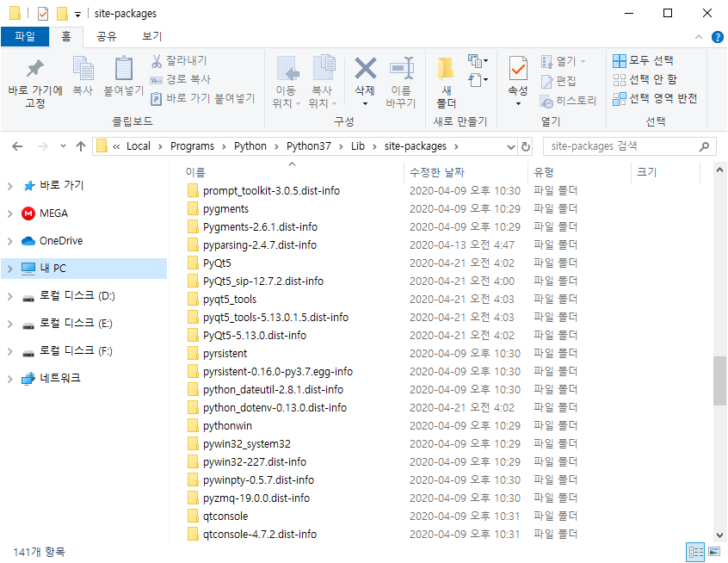Click the vertical scrollbar thumb
The height and width of the screenshot is (563, 728).
tap(719, 380)
